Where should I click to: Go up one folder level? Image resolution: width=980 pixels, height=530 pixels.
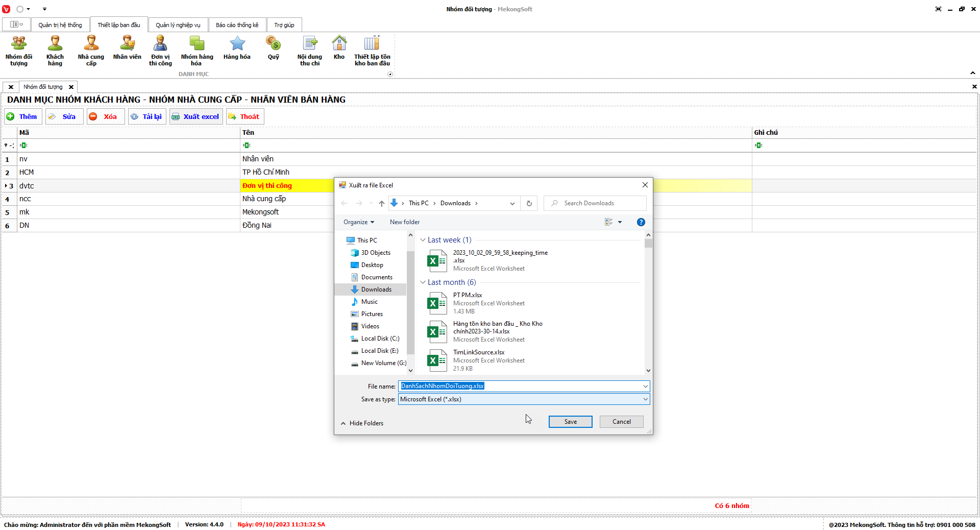[382, 203]
